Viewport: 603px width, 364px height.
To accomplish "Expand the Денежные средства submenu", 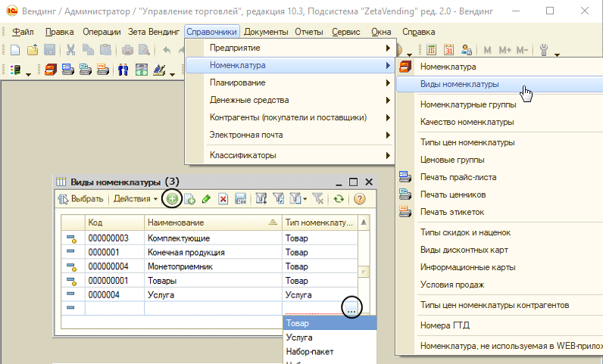I will [290, 100].
